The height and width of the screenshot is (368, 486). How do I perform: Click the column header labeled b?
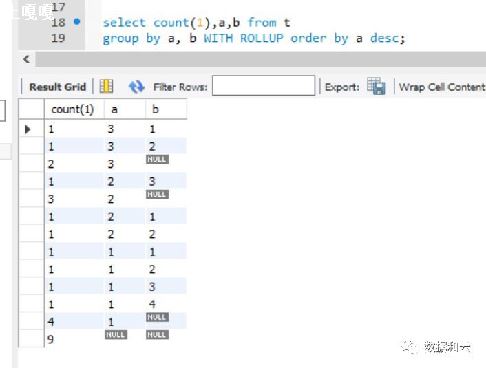(x=155, y=109)
